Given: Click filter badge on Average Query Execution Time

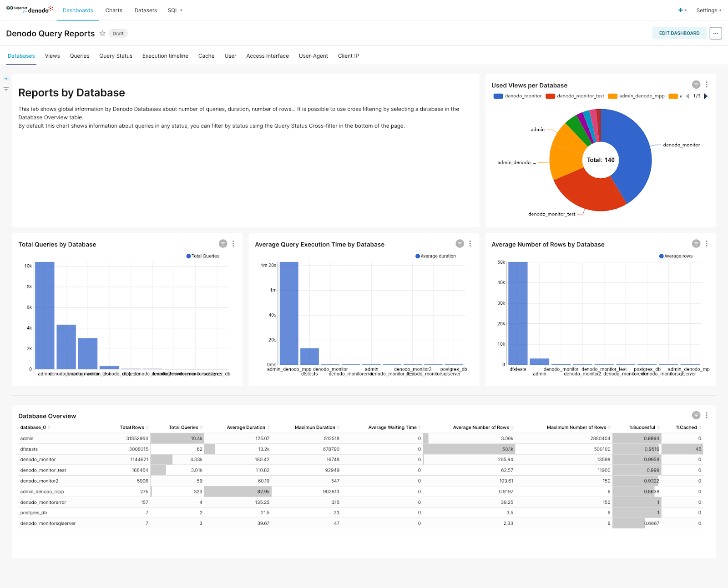Looking at the screenshot, I should click(460, 244).
